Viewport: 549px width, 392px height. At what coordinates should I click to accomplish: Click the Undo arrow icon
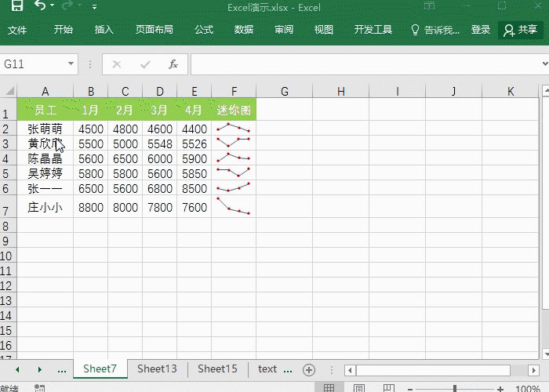[39, 6]
